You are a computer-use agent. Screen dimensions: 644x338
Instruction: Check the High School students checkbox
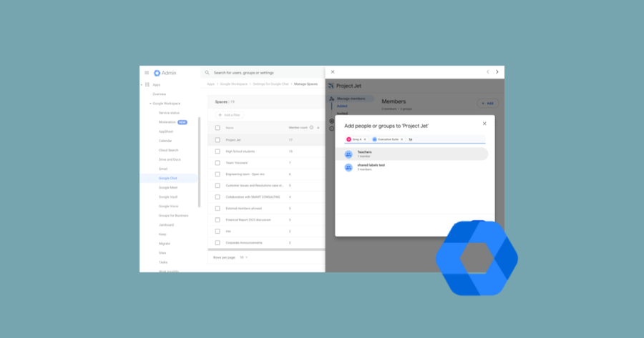coord(218,151)
